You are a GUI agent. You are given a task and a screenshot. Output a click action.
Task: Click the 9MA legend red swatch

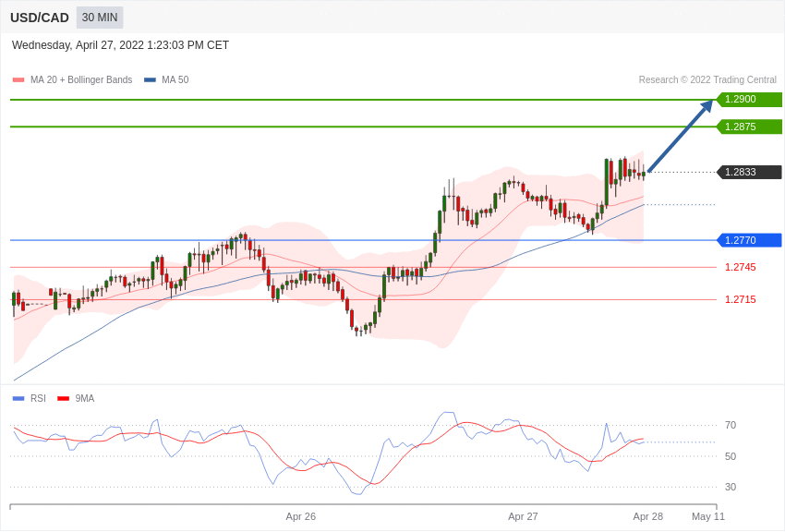pyautogui.click(x=64, y=399)
